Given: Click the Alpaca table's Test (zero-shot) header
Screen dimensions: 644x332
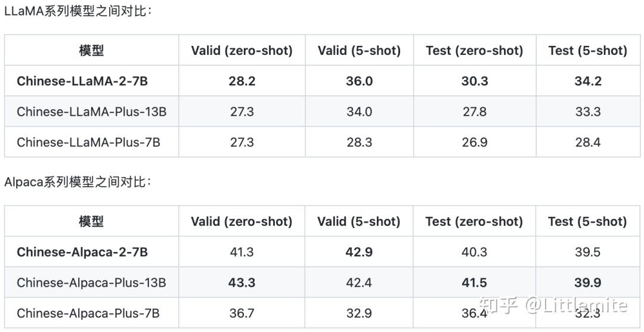Looking at the screenshot, I should click(x=474, y=222).
